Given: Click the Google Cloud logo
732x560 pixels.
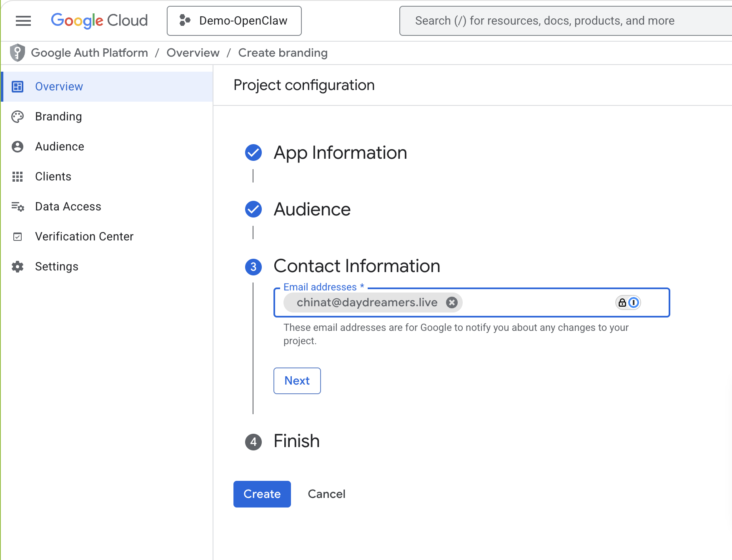Looking at the screenshot, I should point(99,20).
